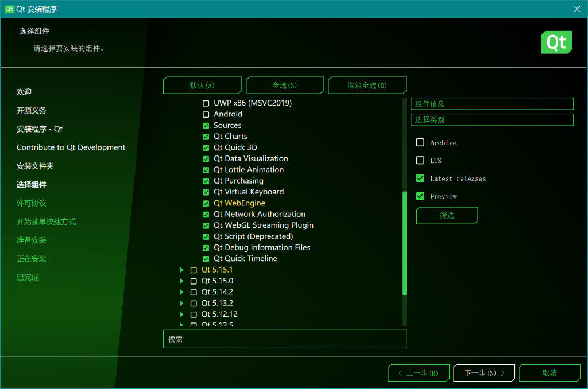Select the Qt Quick Timeline row label

(245, 259)
